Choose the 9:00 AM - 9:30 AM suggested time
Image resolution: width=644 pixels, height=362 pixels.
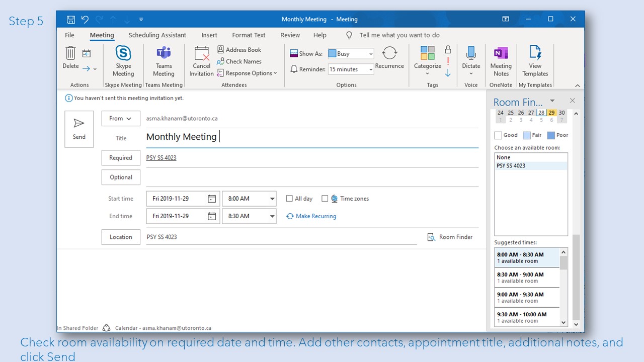coord(527,298)
